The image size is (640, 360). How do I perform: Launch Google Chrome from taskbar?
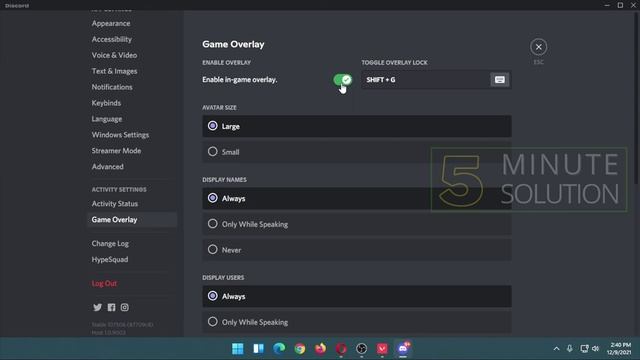(300, 349)
